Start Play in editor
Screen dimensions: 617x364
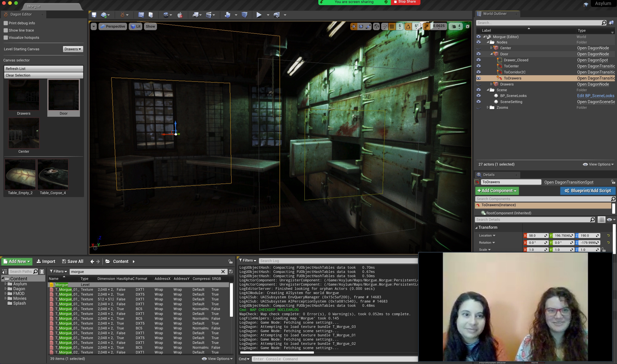(259, 15)
